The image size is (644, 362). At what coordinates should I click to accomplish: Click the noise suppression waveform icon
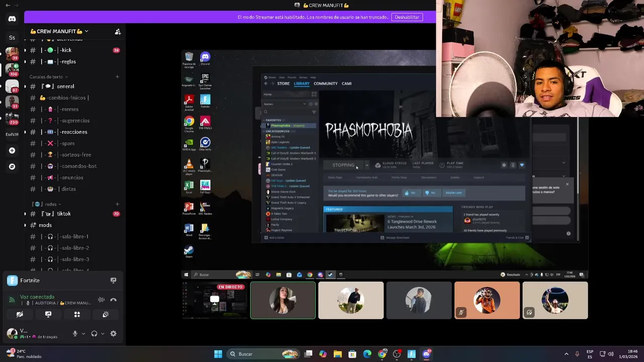click(101, 300)
